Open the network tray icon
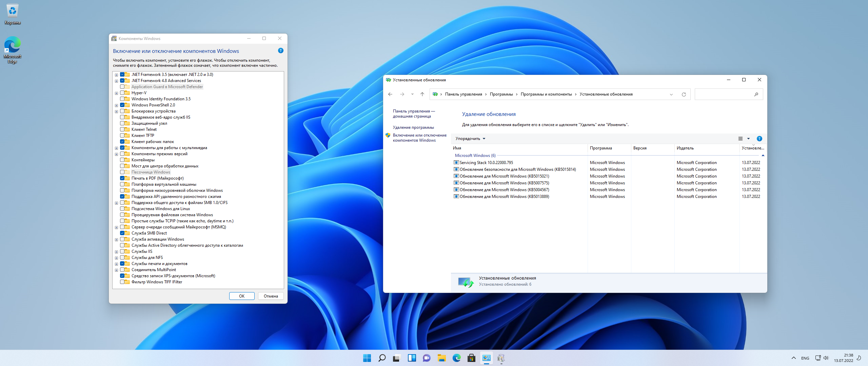 point(818,358)
